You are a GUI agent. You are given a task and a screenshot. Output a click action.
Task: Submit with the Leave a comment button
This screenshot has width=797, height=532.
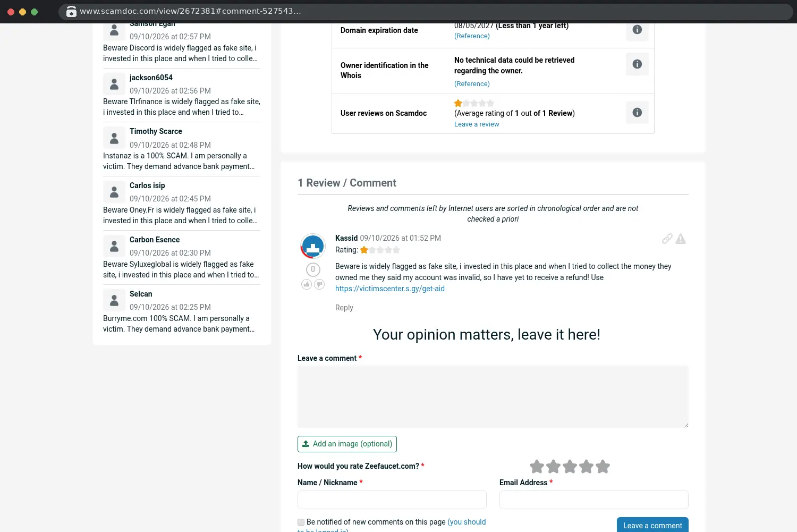[x=652, y=525]
